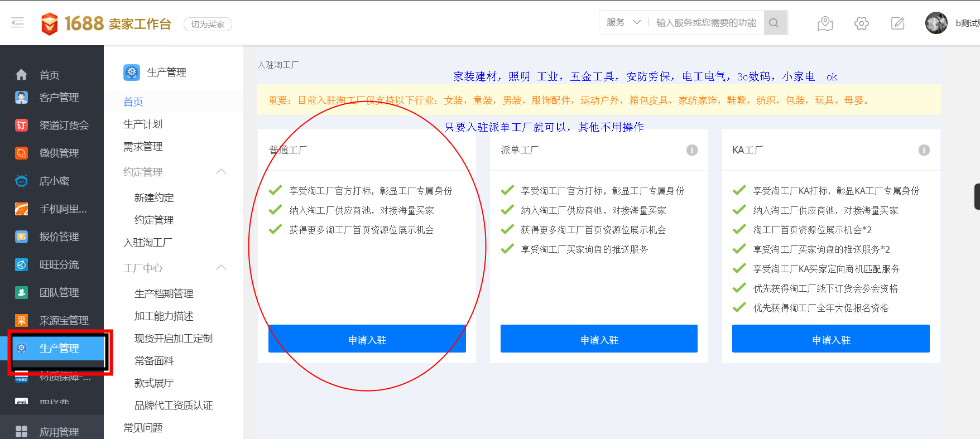Open 加工能力描述 submenu item

coord(164,316)
